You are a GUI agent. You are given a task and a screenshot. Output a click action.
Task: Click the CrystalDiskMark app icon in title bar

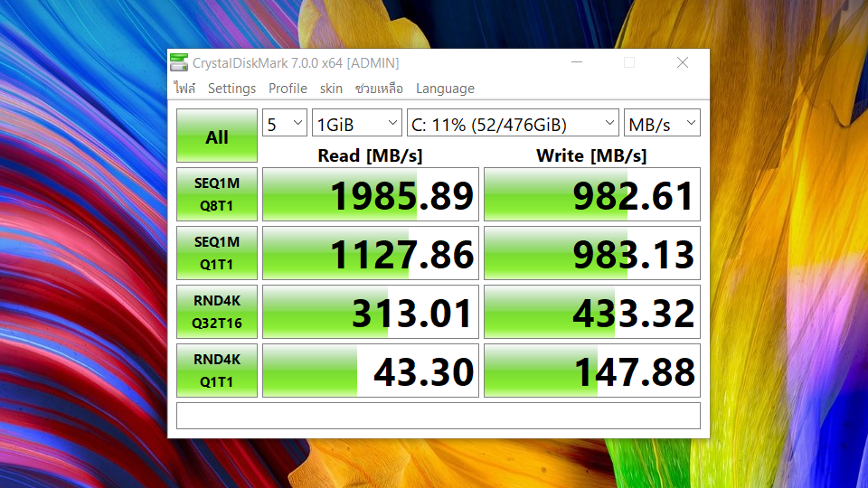[x=179, y=62]
